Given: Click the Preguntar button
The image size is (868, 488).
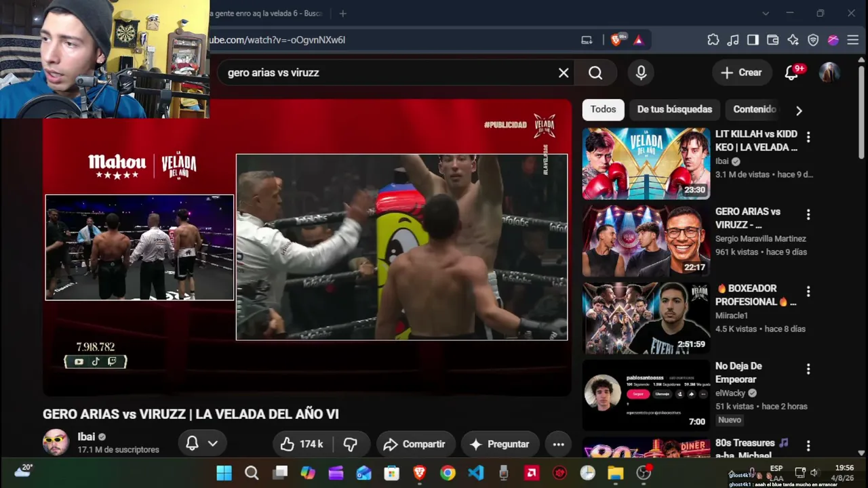Looking at the screenshot, I should coord(500,444).
